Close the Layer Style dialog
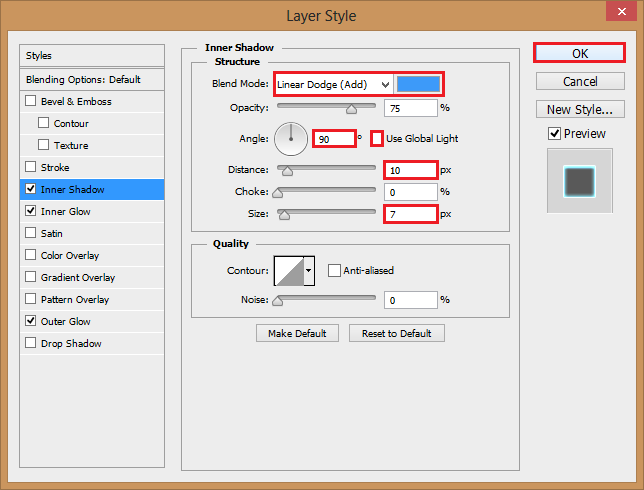 619,15
